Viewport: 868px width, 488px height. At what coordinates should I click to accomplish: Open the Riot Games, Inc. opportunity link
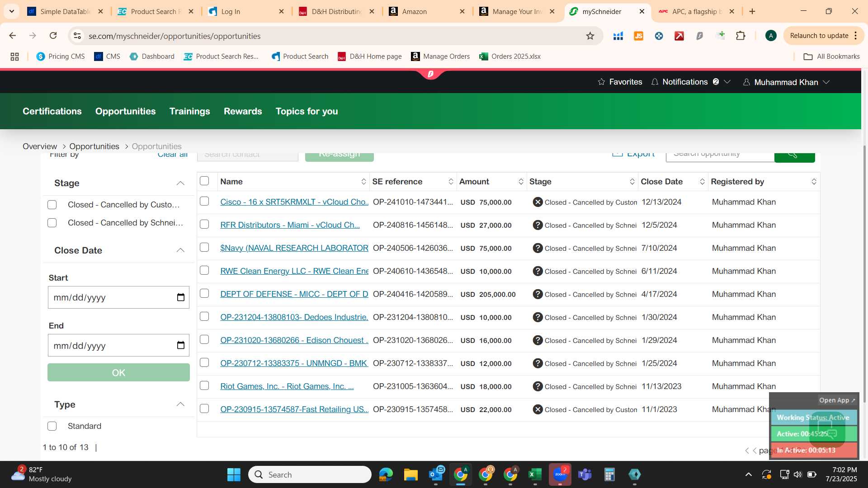click(x=287, y=386)
